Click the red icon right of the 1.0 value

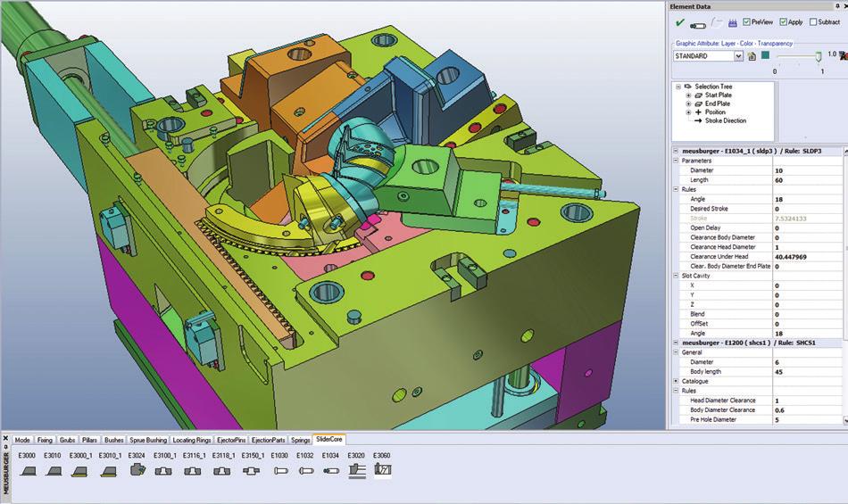843,55
